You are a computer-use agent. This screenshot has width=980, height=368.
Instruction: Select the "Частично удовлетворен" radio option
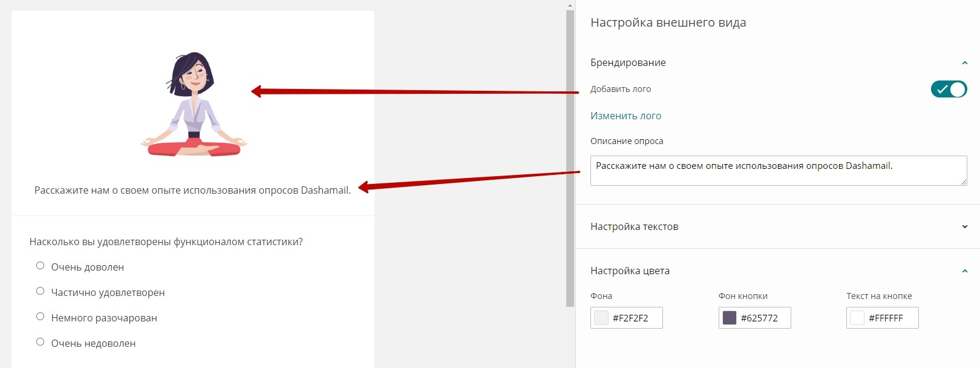(41, 291)
